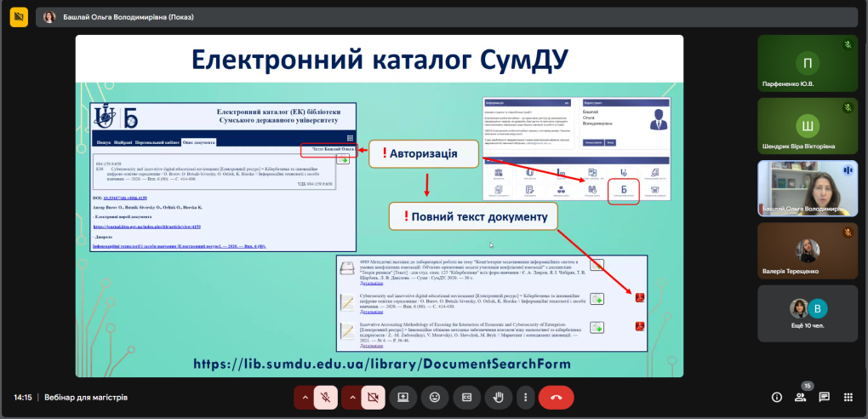Unmute the microphone
This screenshot has width=868, height=419.
click(325, 397)
